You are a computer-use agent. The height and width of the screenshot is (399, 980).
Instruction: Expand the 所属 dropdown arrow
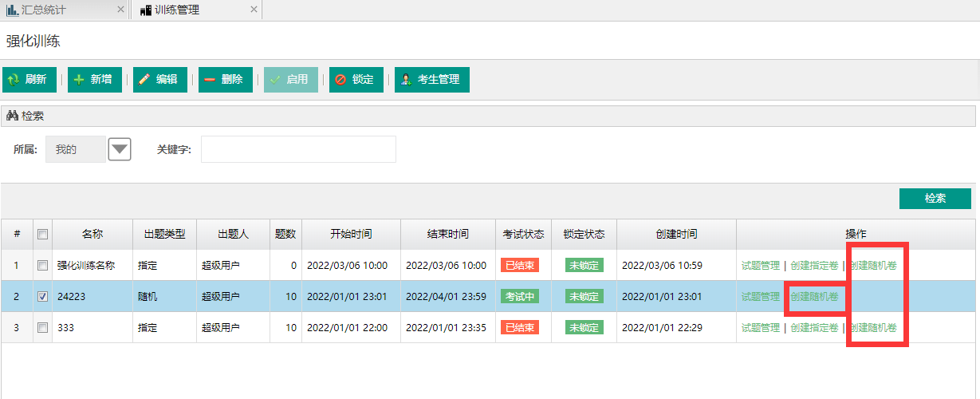coord(120,149)
